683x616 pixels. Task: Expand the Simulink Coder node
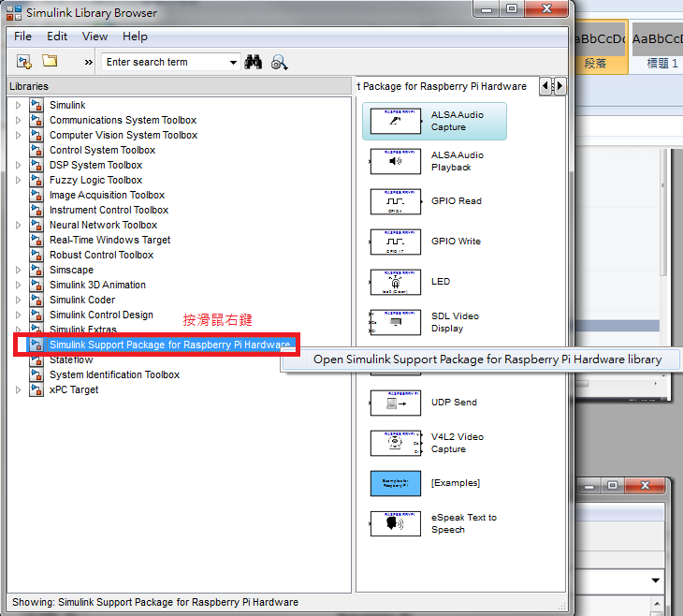tap(19, 300)
